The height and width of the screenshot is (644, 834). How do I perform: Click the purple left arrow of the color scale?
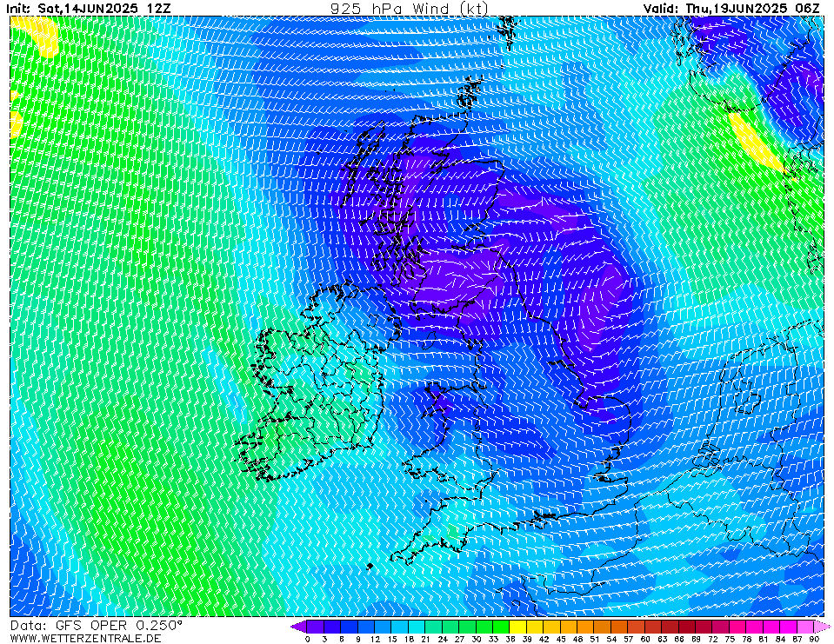coord(298,627)
